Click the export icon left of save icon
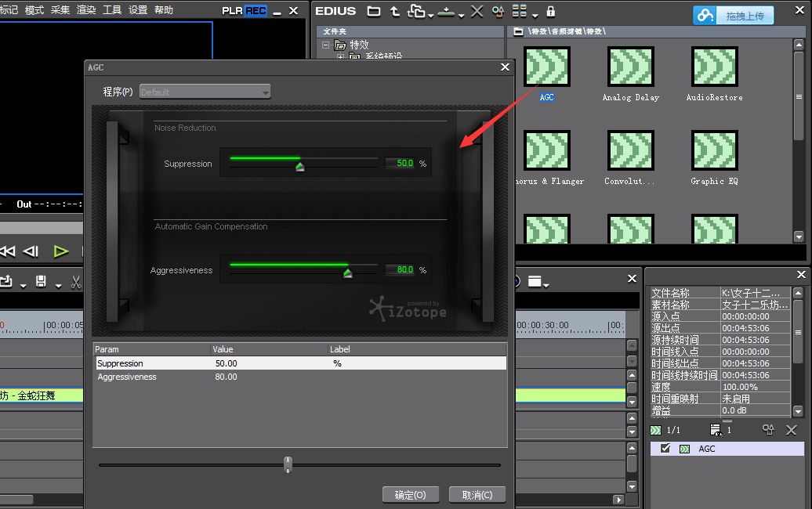This screenshot has height=509, width=812. [x=6, y=281]
